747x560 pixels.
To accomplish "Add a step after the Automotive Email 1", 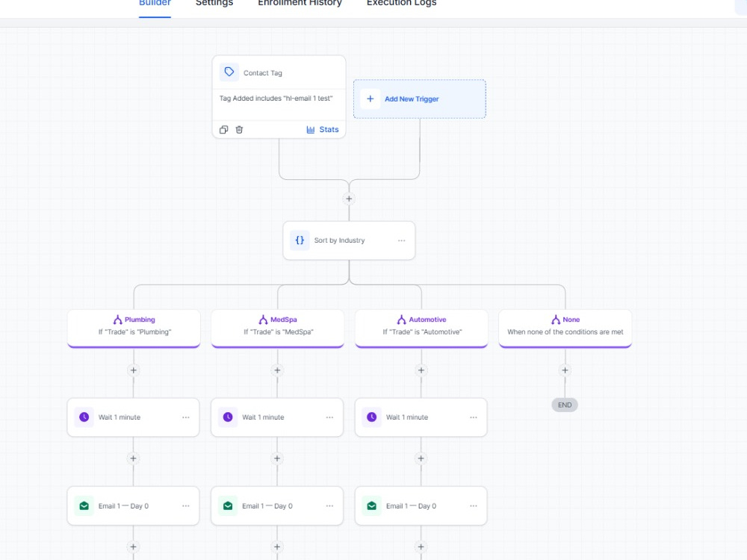I will [421, 547].
